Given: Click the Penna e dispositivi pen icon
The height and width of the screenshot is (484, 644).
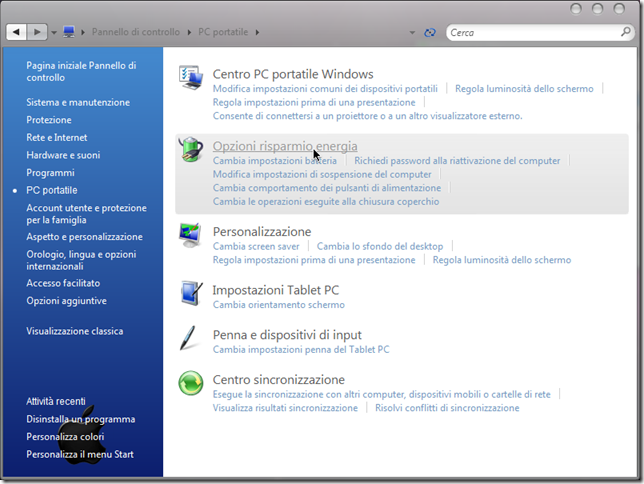Looking at the screenshot, I should click(189, 338).
